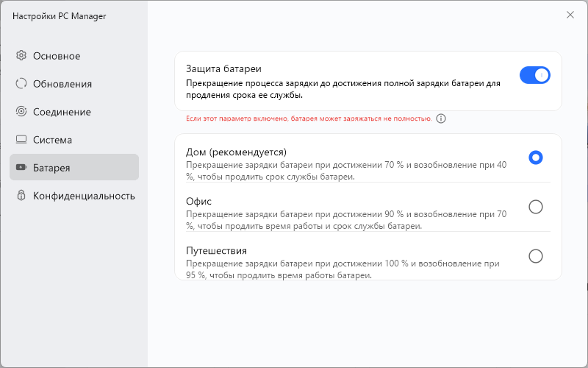
Task: Click the Путешествия option description text
Action: pos(343,269)
